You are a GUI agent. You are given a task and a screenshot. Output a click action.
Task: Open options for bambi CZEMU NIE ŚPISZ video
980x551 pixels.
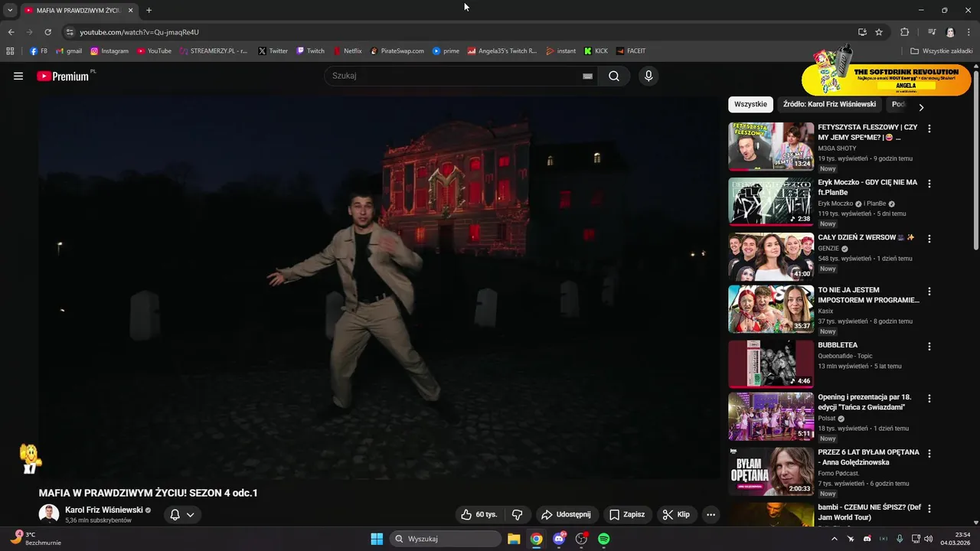pyautogui.click(x=929, y=508)
